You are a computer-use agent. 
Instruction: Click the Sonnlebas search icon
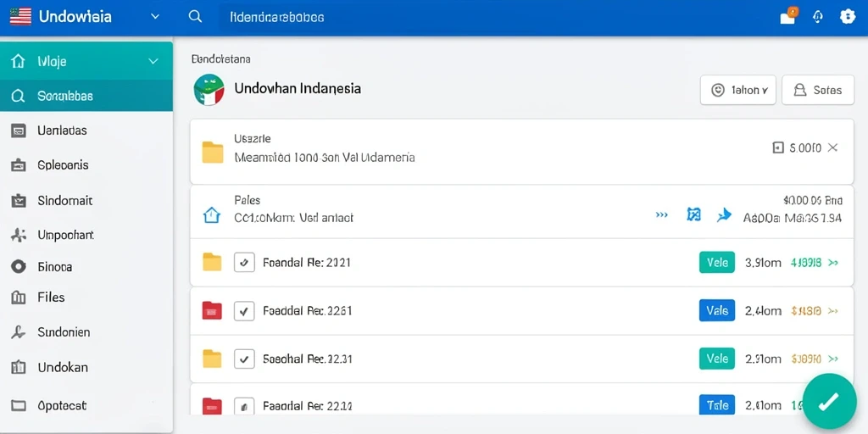click(x=18, y=97)
